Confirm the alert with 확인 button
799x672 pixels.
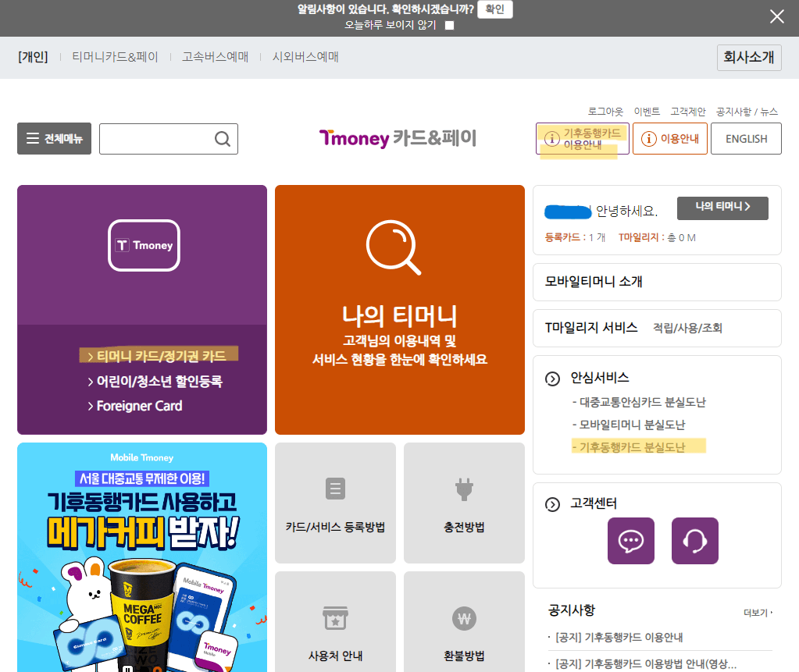[x=495, y=9]
